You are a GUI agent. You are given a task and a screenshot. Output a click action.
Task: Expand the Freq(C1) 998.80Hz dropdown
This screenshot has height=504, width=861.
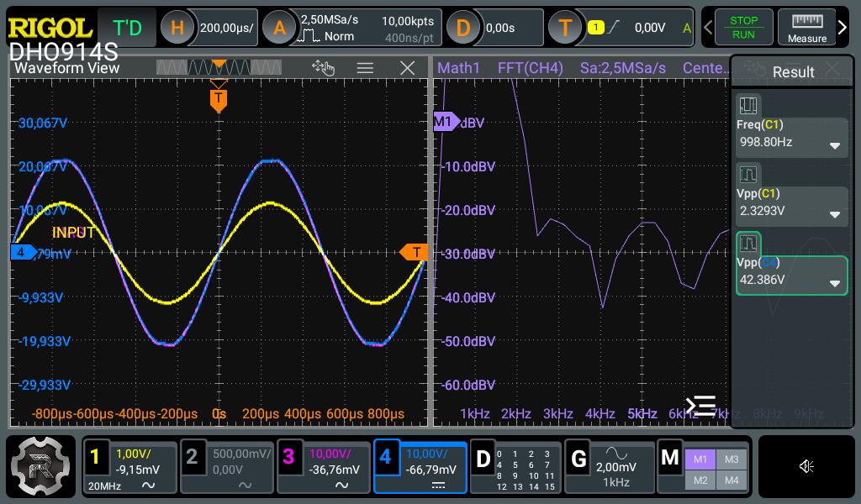[x=835, y=146]
